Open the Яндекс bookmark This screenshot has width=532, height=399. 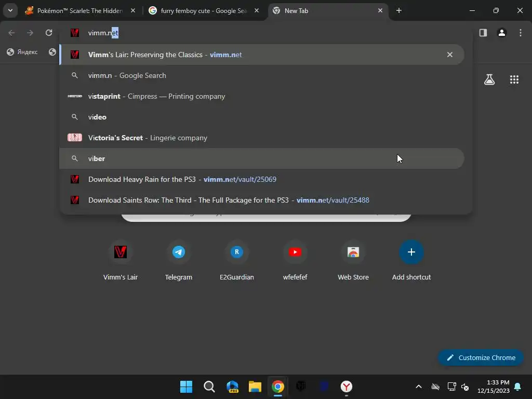point(22,52)
